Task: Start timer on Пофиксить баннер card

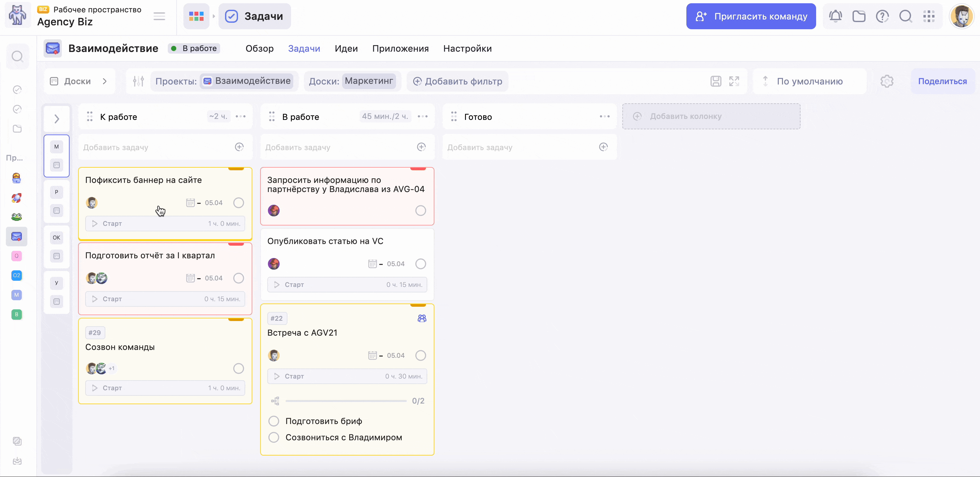Action: click(x=165, y=224)
